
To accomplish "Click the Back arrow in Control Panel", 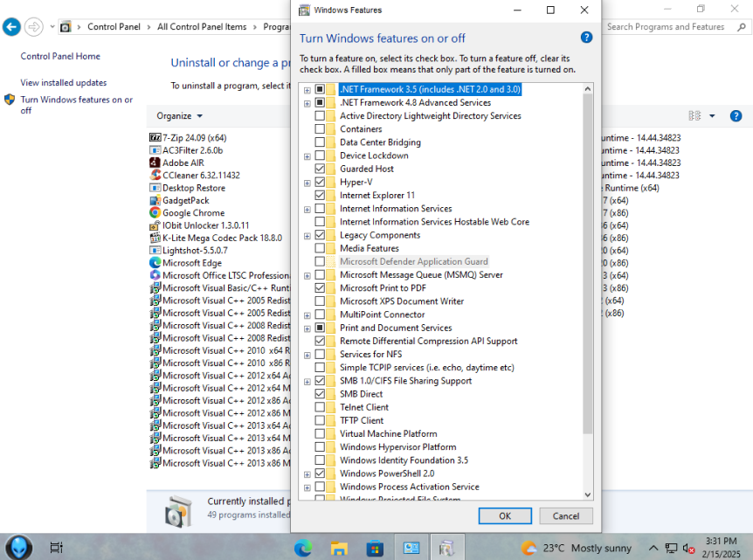I will coord(11,27).
